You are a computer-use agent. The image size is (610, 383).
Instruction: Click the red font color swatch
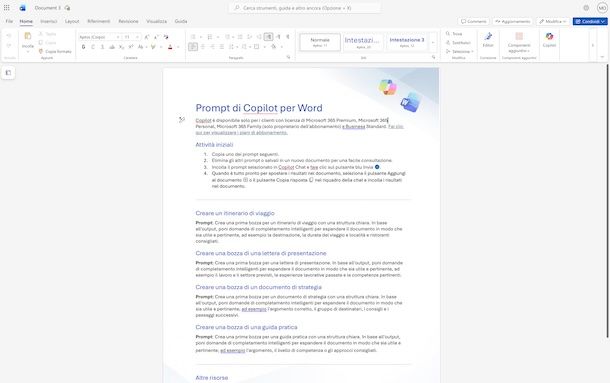point(170,47)
